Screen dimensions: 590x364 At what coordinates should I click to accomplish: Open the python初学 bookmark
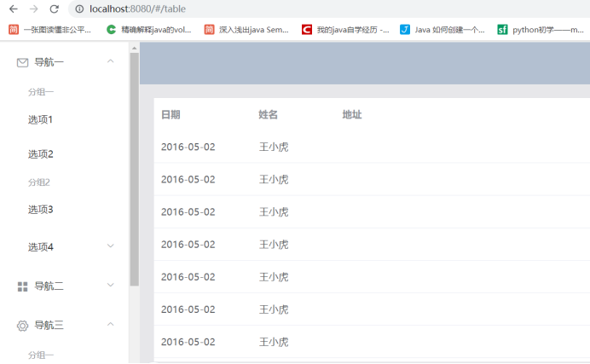[x=541, y=30]
